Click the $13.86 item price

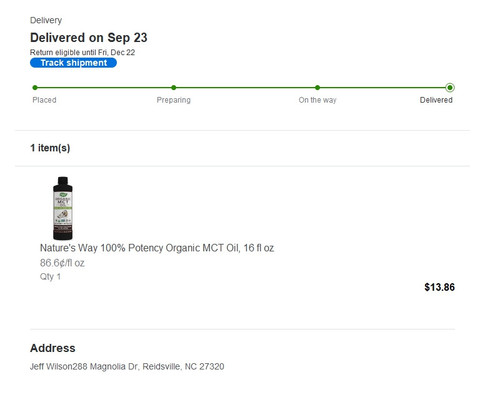pyautogui.click(x=439, y=287)
